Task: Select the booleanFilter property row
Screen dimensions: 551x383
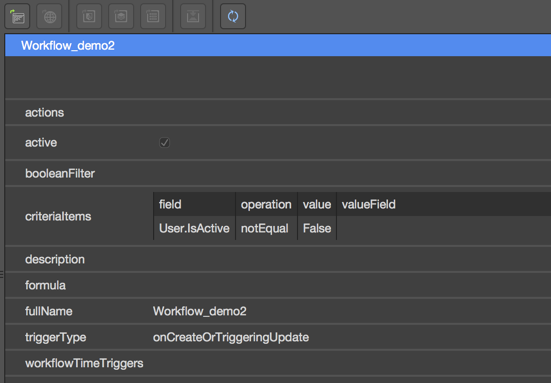Action: click(278, 173)
